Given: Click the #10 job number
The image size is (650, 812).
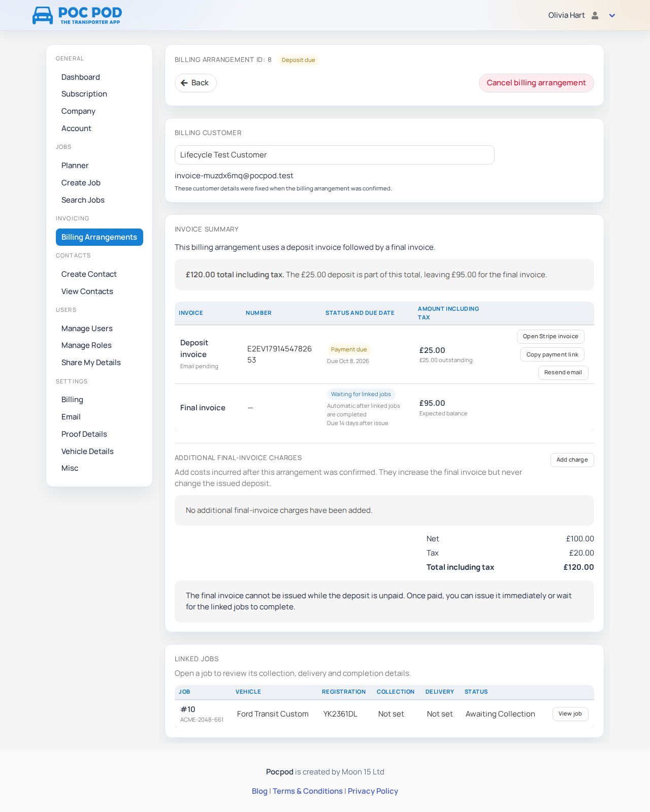Looking at the screenshot, I should coord(188,709).
